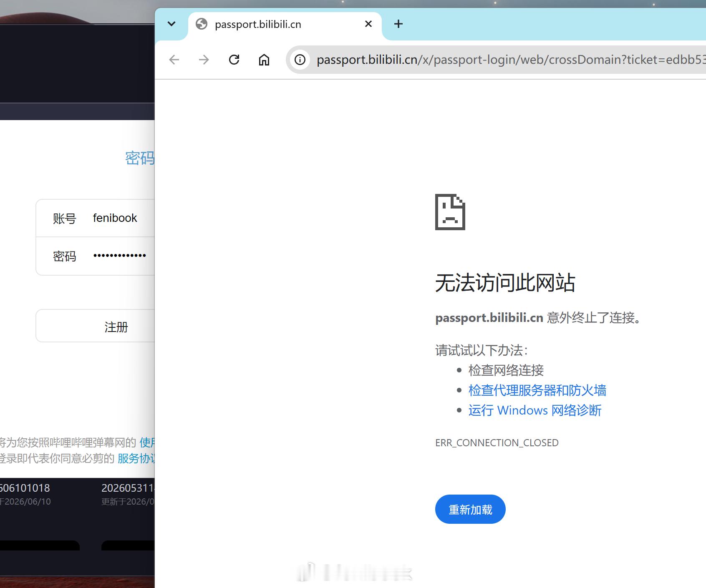The image size is (706, 588).
Task: Open 检查代理服务器和防火墙 link
Action: pos(537,390)
